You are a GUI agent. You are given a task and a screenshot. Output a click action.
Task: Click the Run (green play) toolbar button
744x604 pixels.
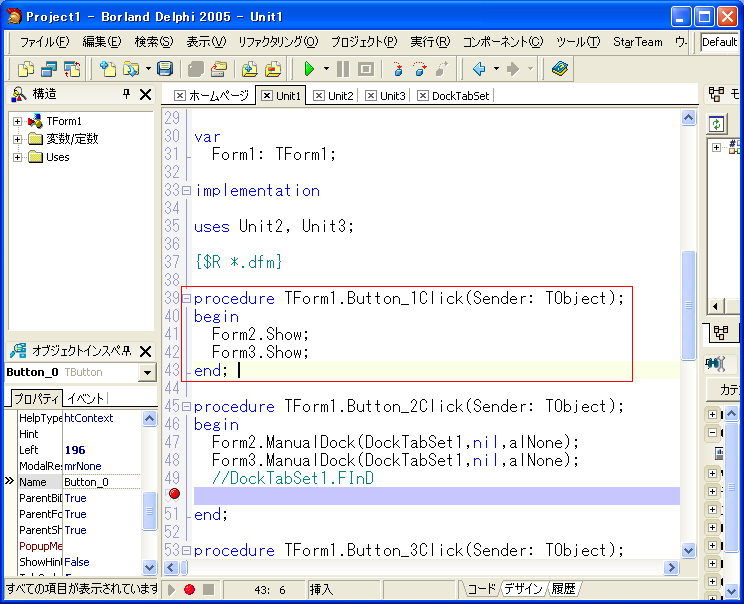pos(309,69)
